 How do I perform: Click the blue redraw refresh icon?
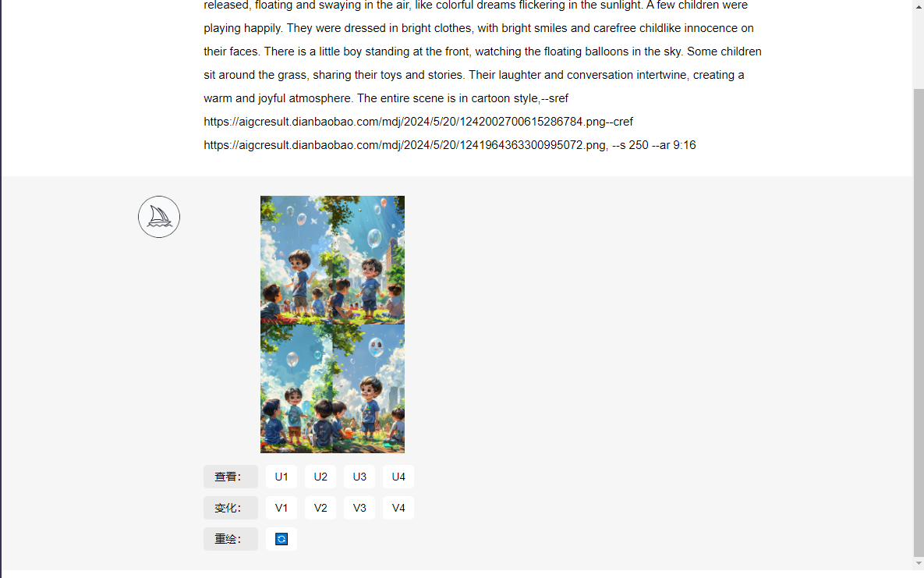[x=281, y=539]
